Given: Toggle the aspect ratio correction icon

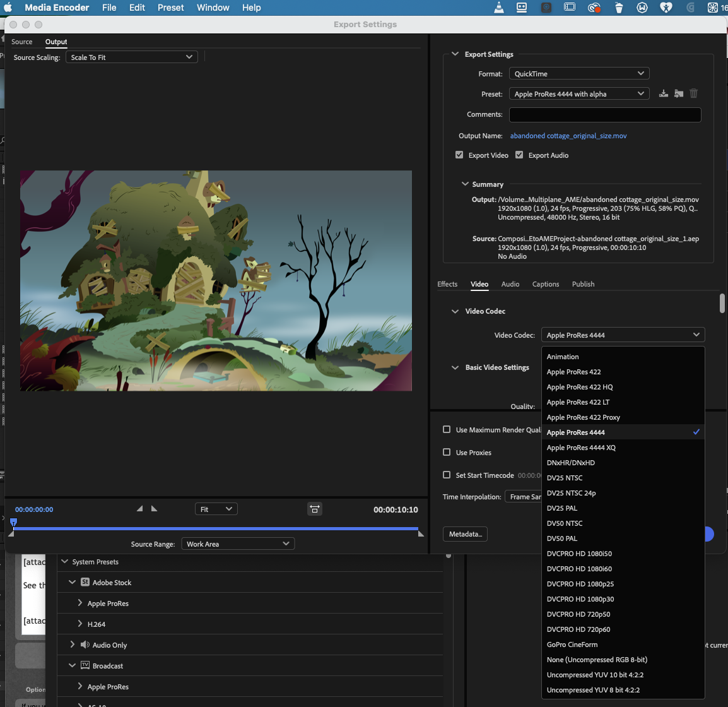Looking at the screenshot, I should (315, 509).
